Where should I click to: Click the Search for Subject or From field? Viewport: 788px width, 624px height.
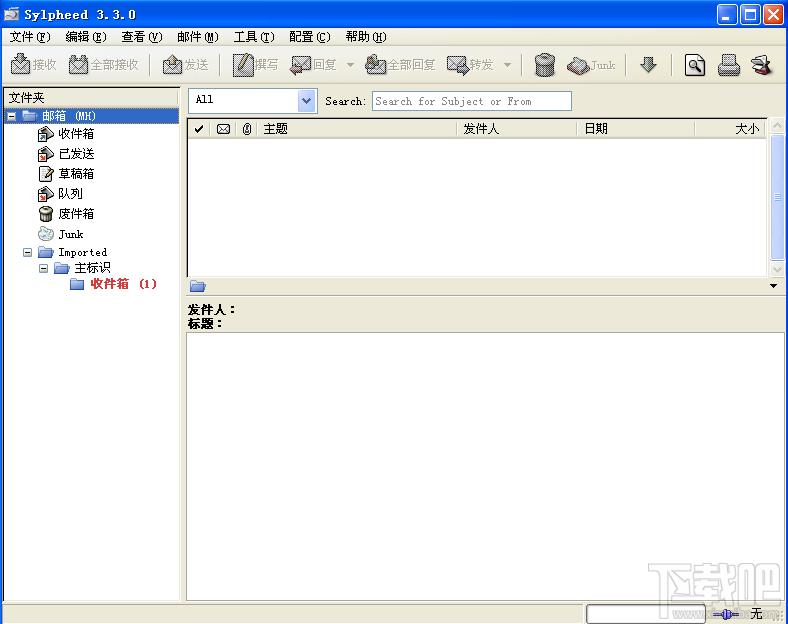(x=471, y=101)
